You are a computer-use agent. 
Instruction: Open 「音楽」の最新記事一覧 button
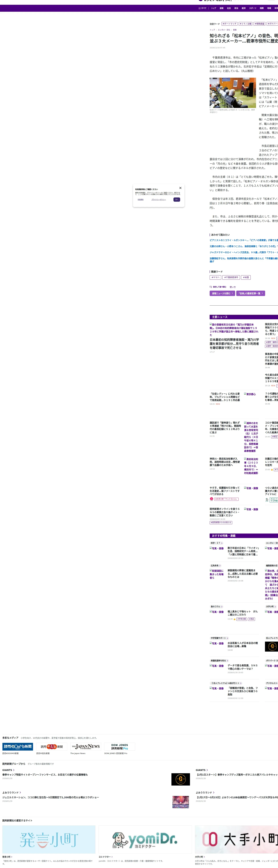tap(250, 294)
